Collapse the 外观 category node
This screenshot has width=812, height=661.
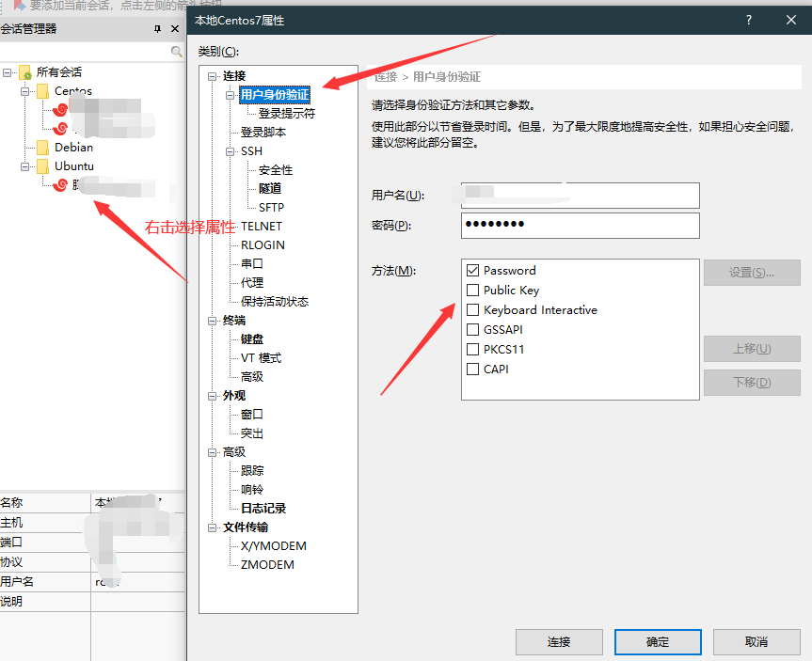pos(212,397)
